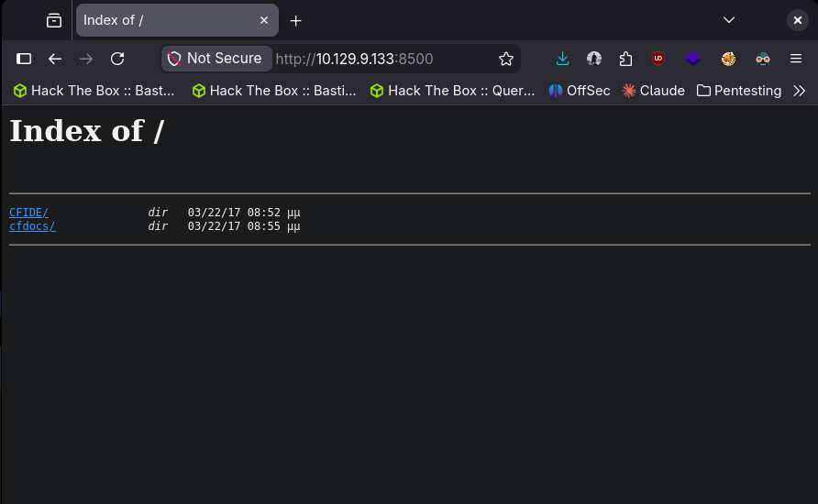Open the Extensions puzzle-piece menu
Image resolution: width=818 pixels, height=504 pixels.
[x=625, y=59]
